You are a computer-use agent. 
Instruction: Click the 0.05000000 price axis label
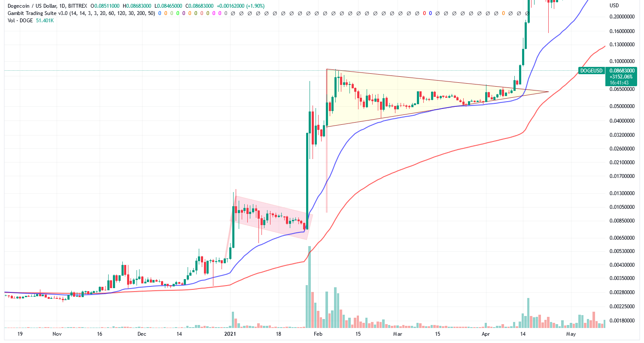(x=623, y=106)
